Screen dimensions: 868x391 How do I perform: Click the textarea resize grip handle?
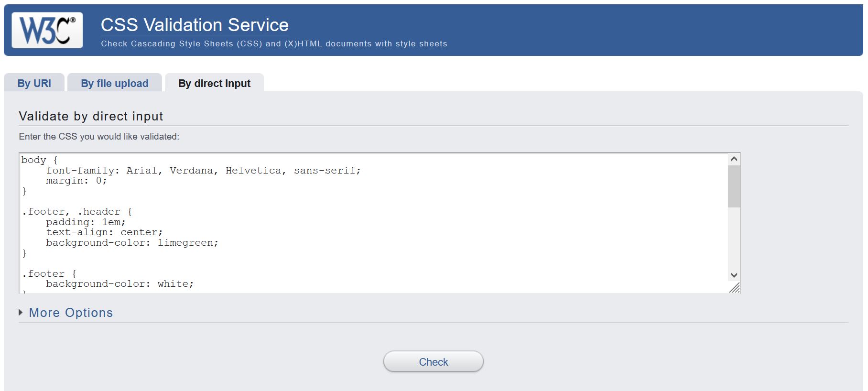coord(735,288)
